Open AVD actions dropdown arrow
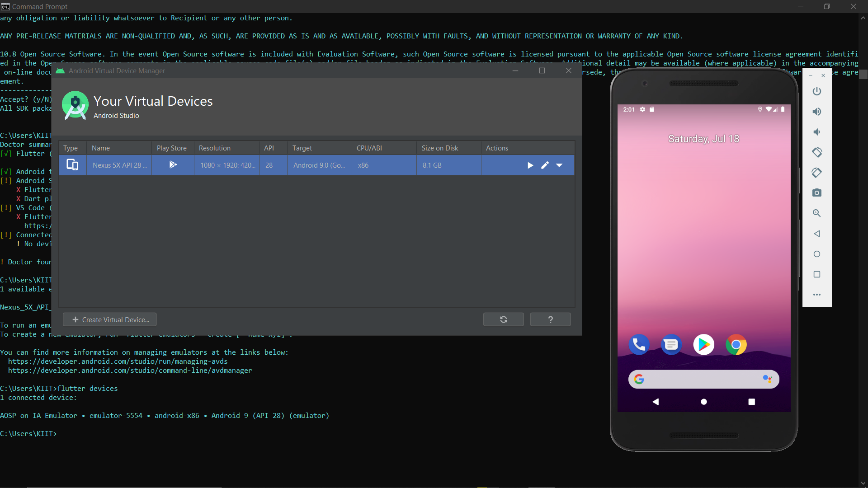Image resolution: width=868 pixels, height=488 pixels. [559, 165]
